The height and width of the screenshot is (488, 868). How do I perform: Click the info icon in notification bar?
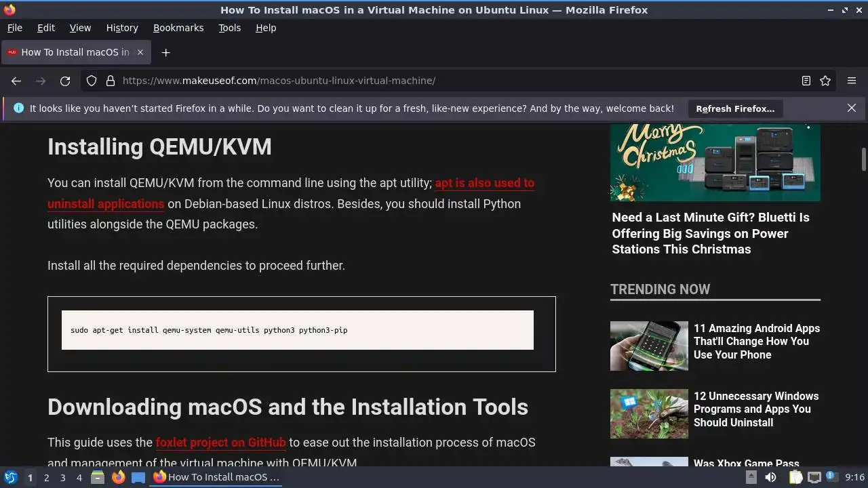coord(18,108)
